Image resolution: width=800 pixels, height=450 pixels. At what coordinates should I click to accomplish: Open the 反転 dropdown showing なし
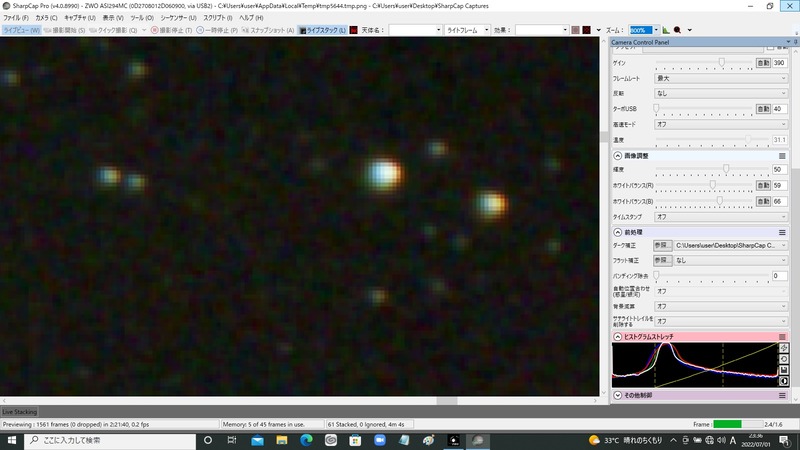(721, 93)
